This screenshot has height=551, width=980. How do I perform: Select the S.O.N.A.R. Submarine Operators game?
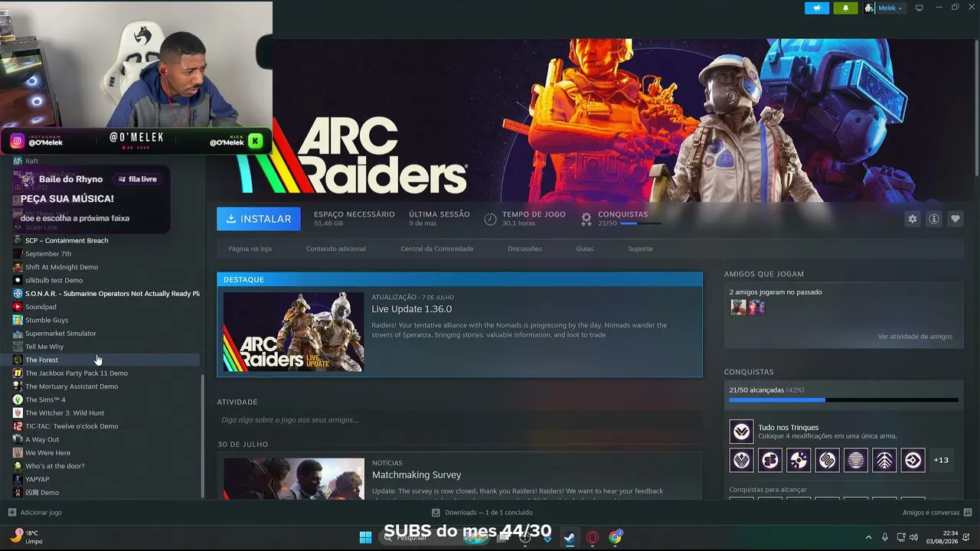(x=106, y=294)
